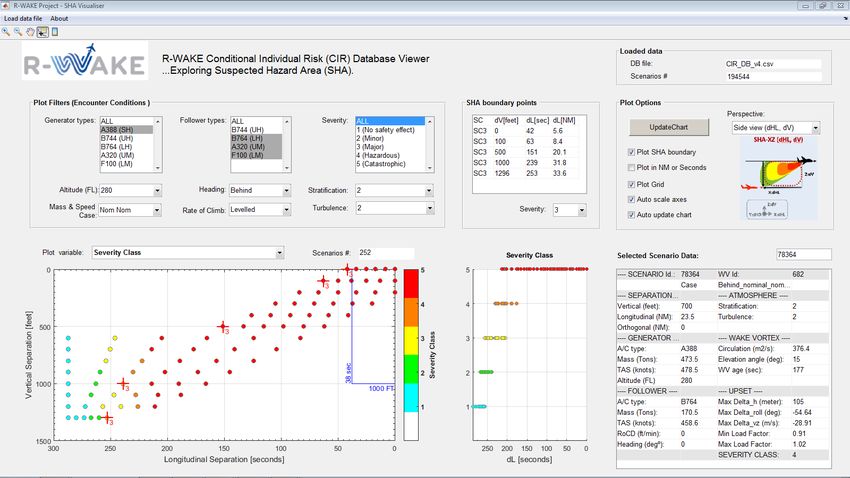Viewport: 850px width, 478px height.
Task: Toggle the Data Cursor tool
Action: click(42, 32)
